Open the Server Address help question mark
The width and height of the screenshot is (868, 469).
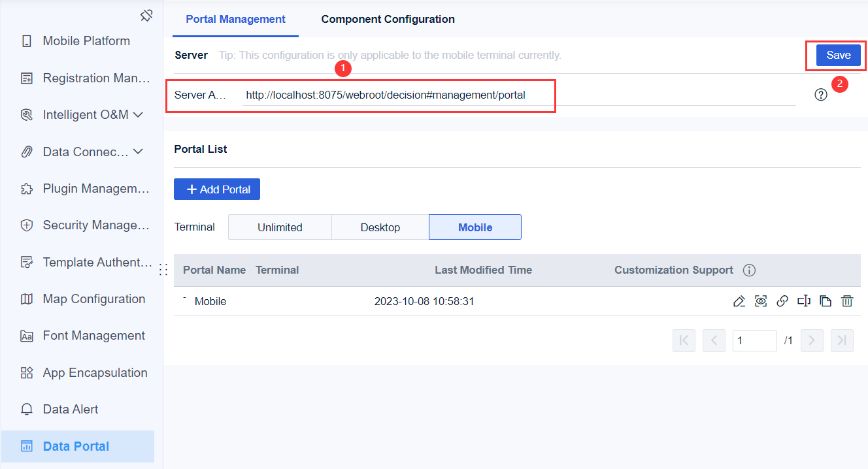821,95
